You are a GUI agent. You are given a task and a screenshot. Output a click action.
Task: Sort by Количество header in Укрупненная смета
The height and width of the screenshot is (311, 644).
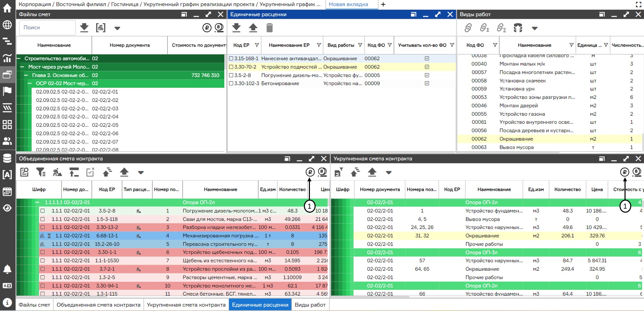point(567,189)
